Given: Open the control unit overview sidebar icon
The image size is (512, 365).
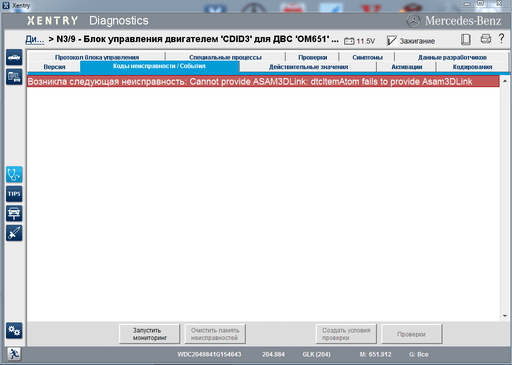Looking at the screenshot, I should pyautogui.click(x=14, y=77).
